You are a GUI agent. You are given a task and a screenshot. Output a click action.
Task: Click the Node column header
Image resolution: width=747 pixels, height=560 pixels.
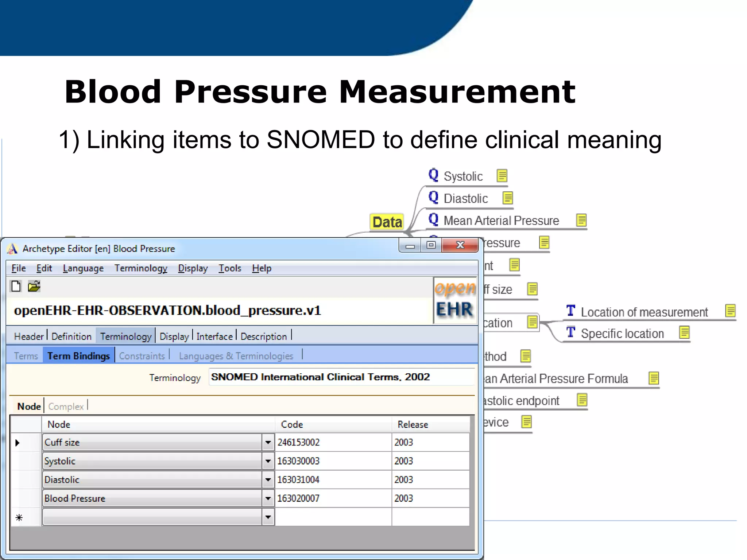point(158,424)
